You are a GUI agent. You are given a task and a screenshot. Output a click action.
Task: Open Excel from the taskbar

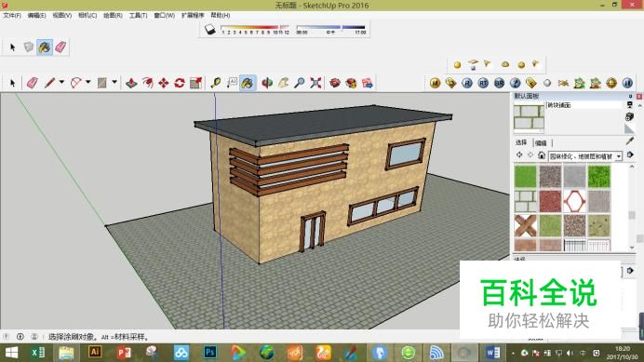pos(38,353)
